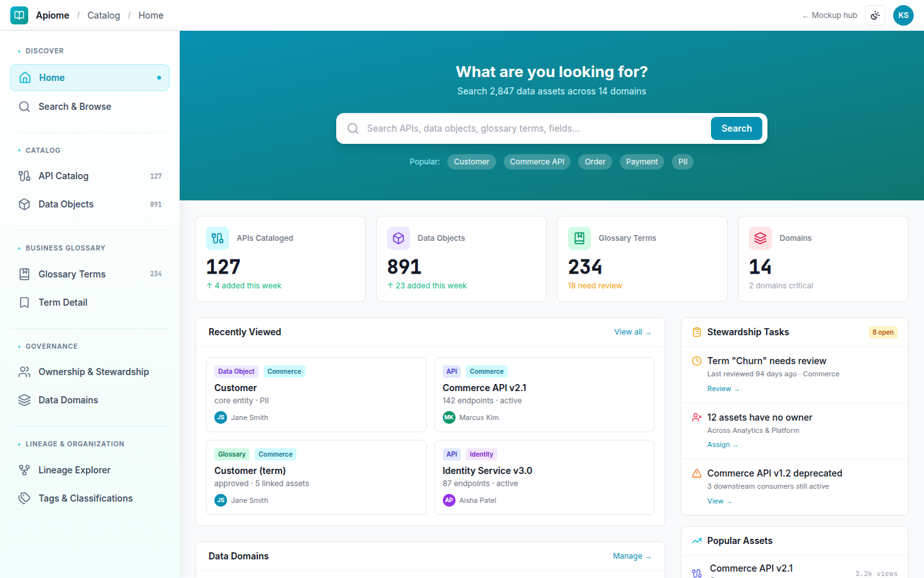Viewport: 924px width, 578px height.
Task: Click the Data Objects cube stat icon
Action: tap(398, 238)
